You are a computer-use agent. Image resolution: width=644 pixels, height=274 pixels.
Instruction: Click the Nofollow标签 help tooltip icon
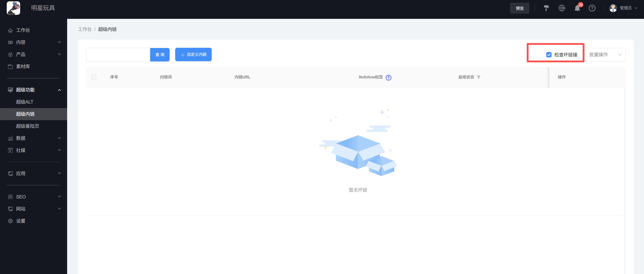coord(388,78)
